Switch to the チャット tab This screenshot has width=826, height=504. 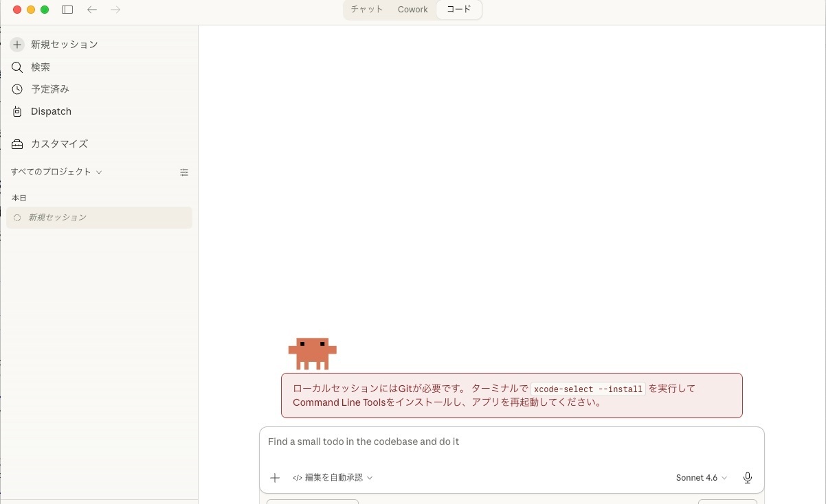[x=367, y=10]
